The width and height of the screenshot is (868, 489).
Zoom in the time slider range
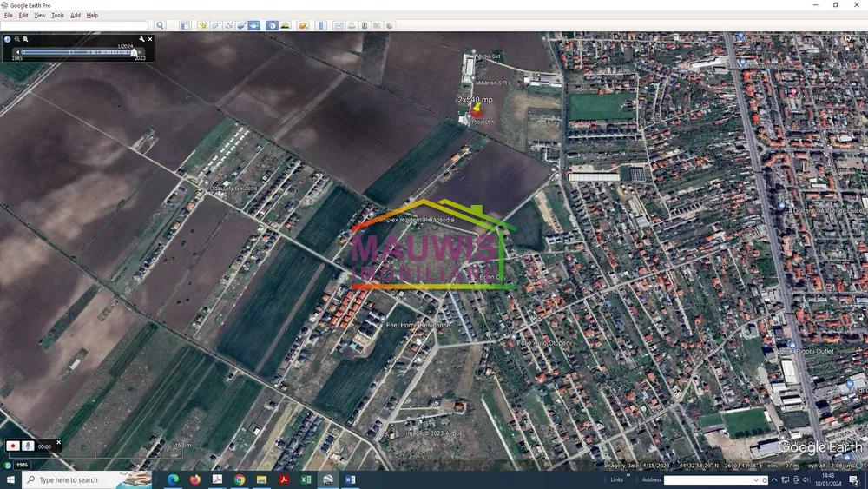point(26,39)
